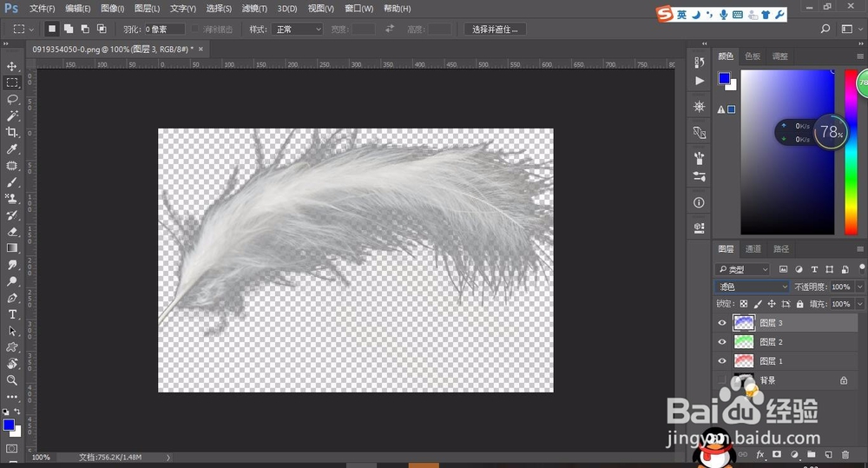This screenshot has height=468, width=868.
Task: Click the 选择并遮住 button
Action: [x=495, y=30]
